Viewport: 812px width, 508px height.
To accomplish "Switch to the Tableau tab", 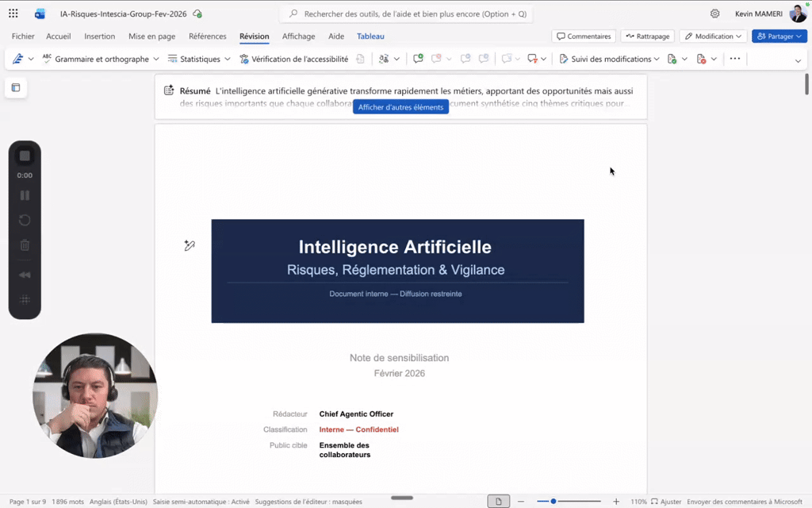I will coord(370,37).
